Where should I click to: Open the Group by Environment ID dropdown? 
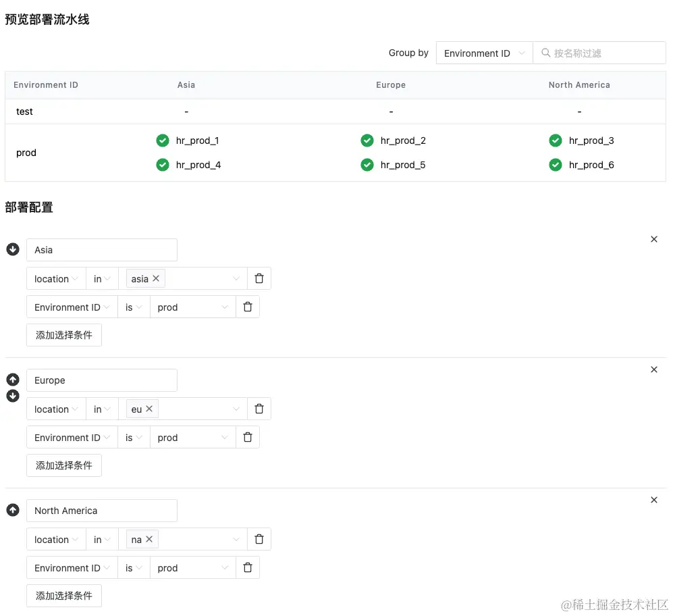tap(484, 53)
